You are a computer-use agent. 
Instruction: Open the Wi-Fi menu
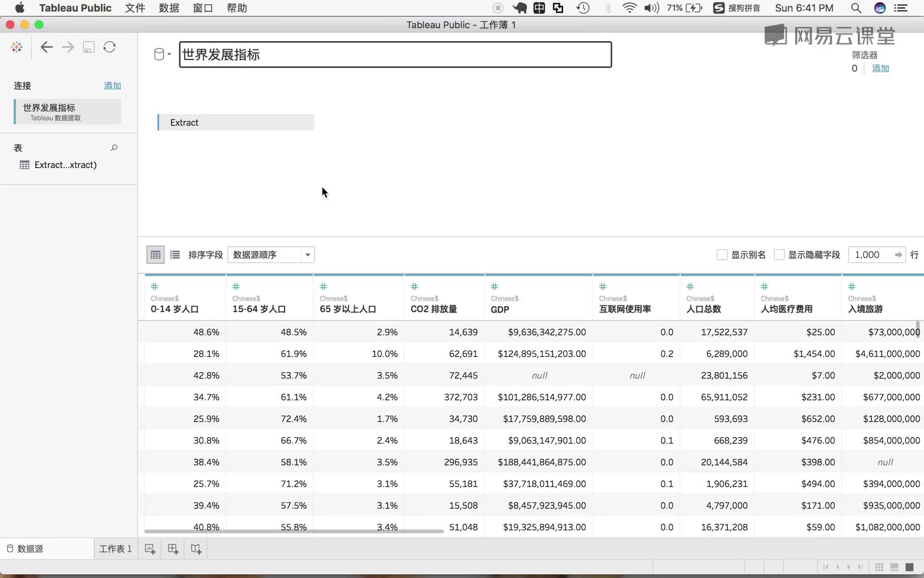(x=630, y=8)
